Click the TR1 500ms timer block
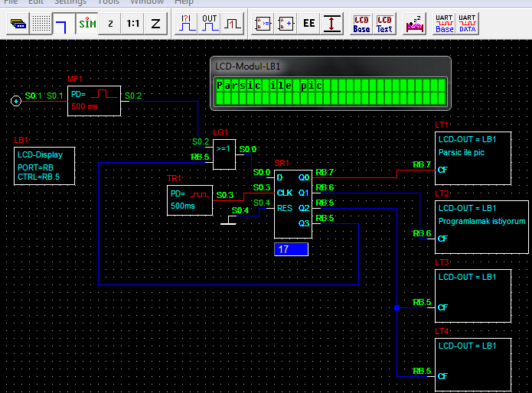Screen dimensions: 532x393 tap(189, 200)
